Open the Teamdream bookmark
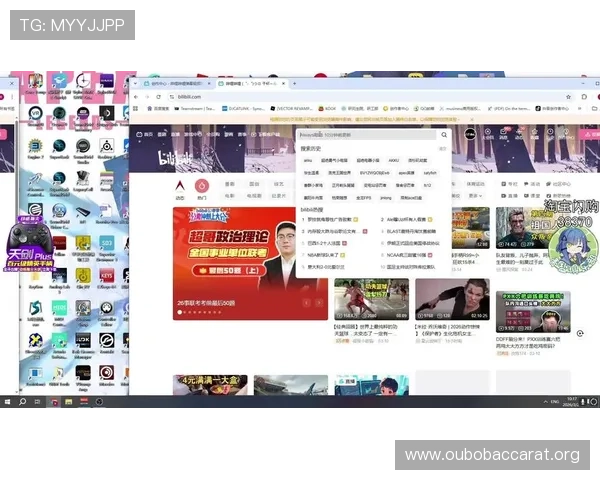The image size is (600, 480). pos(194,109)
